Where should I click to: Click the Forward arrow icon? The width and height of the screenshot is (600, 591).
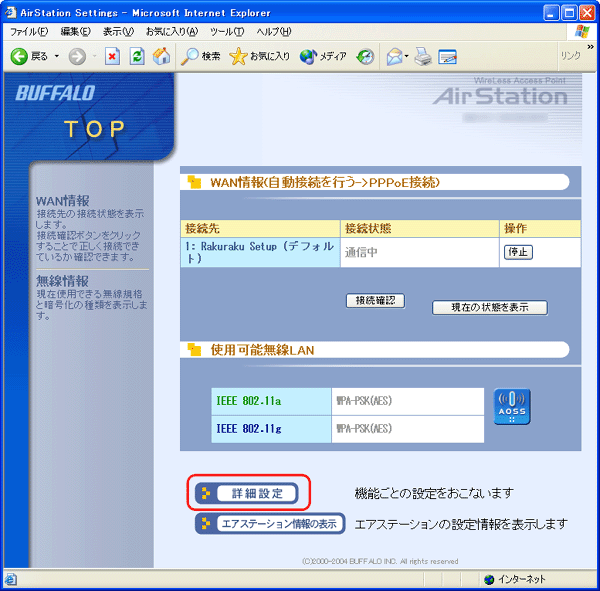point(77,57)
